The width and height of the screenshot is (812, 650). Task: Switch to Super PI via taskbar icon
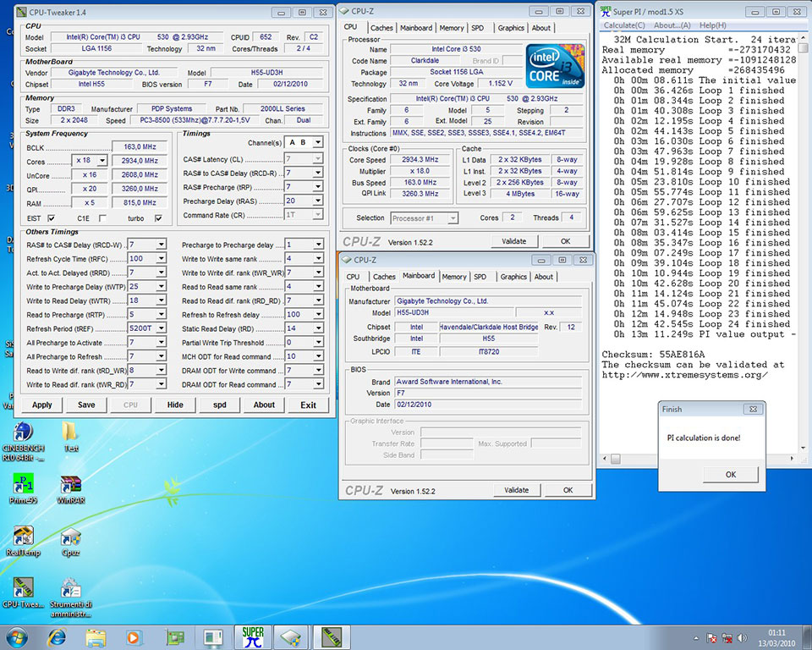pos(253,637)
